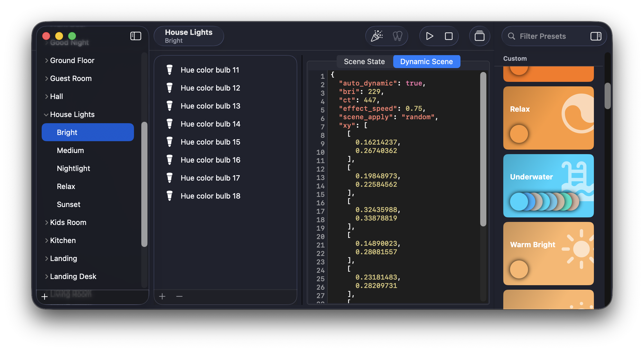Apply the Warm Bright preset card

pos(548,253)
